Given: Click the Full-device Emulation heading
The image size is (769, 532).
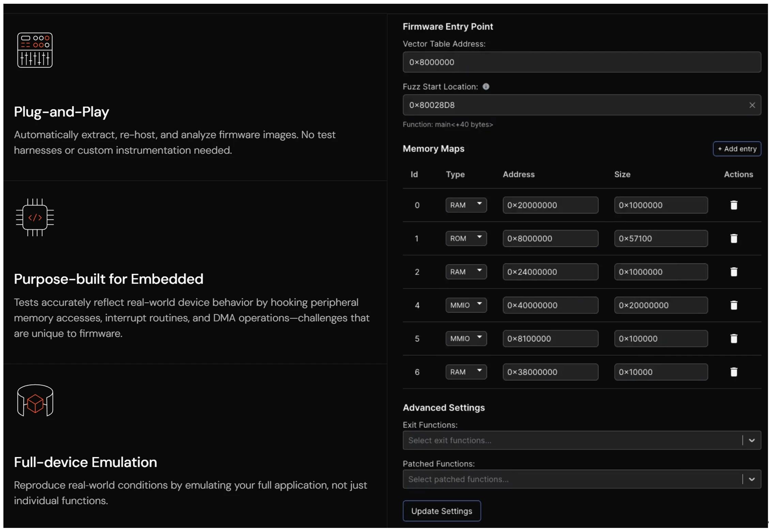Looking at the screenshot, I should click(85, 462).
